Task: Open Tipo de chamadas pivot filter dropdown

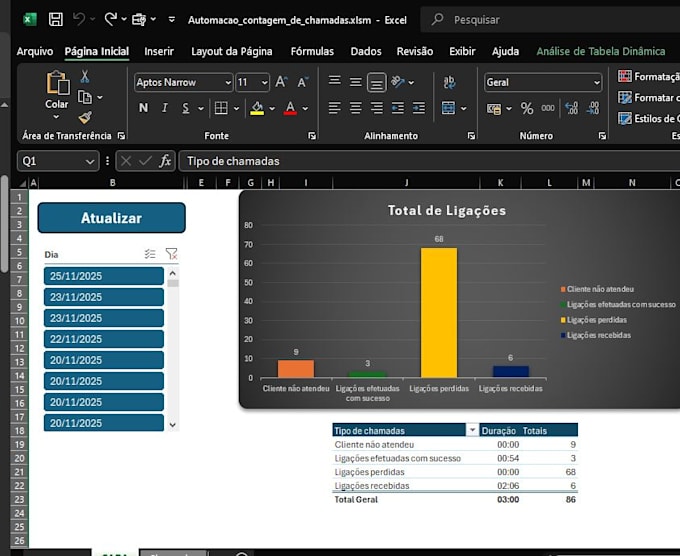Action: [x=472, y=430]
